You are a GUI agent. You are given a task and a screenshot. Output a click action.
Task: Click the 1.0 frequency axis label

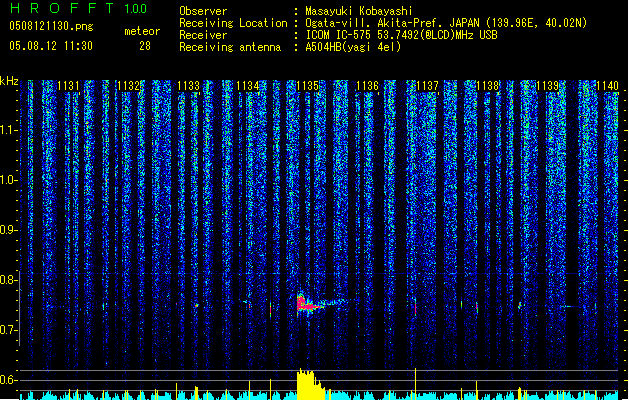[x=9, y=180]
